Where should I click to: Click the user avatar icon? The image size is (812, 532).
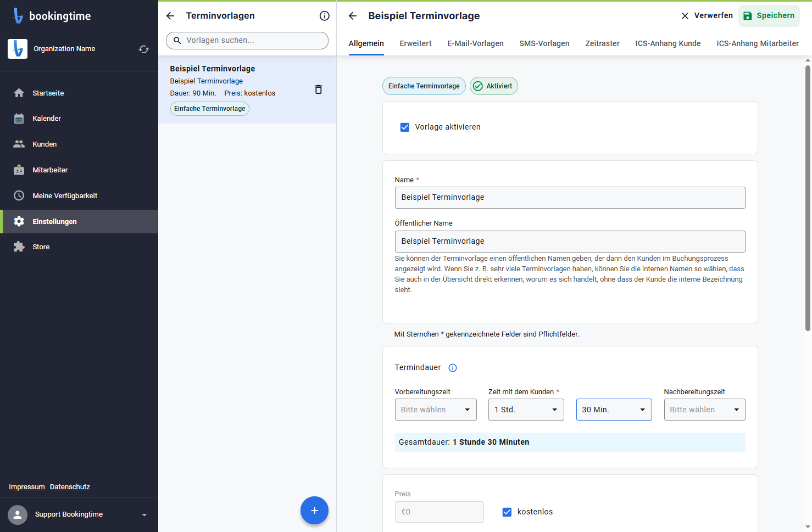(18, 514)
